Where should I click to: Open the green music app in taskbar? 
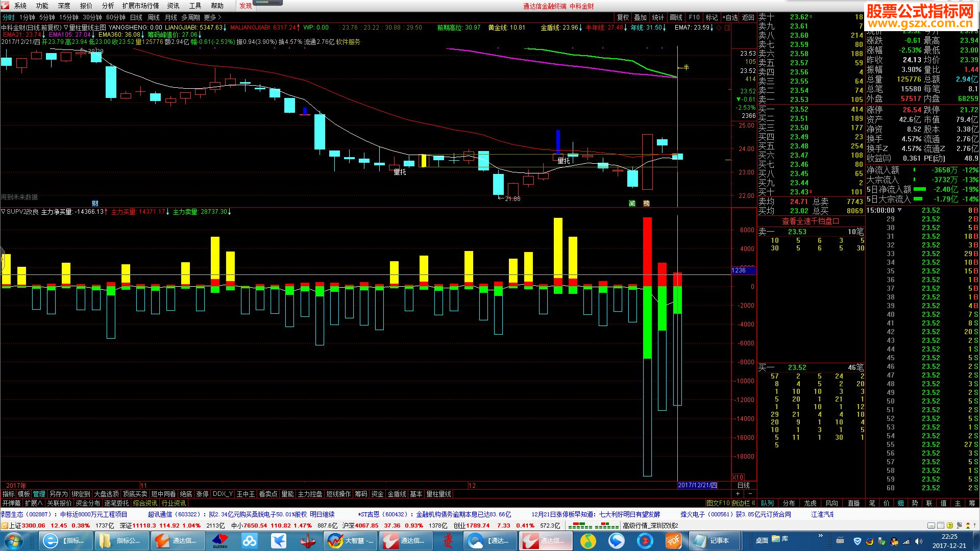[588, 541]
